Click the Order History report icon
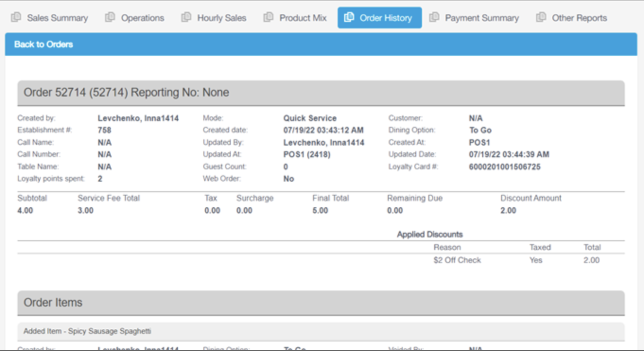The height and width of the screenshot is (351, 644). tap(348, 18)
